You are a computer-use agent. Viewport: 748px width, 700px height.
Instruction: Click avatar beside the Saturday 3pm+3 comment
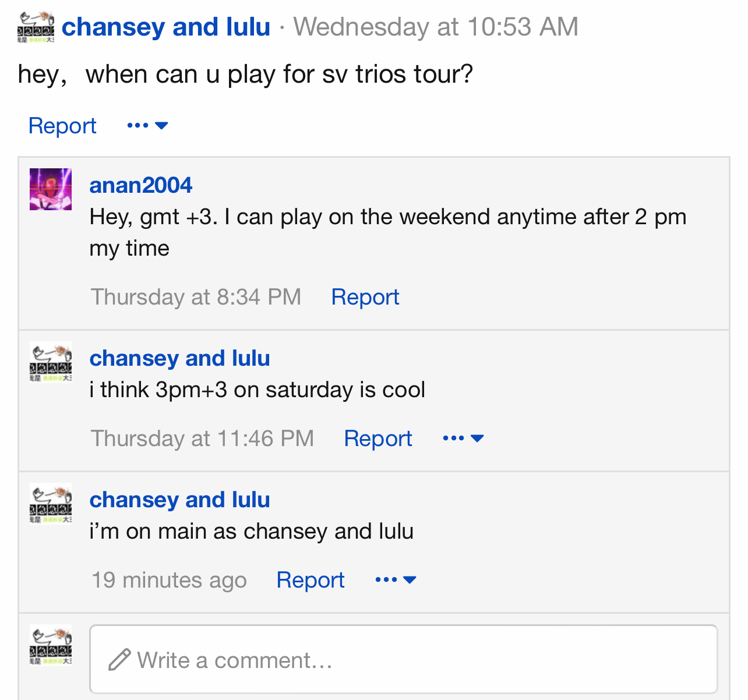tap(51, 362)
